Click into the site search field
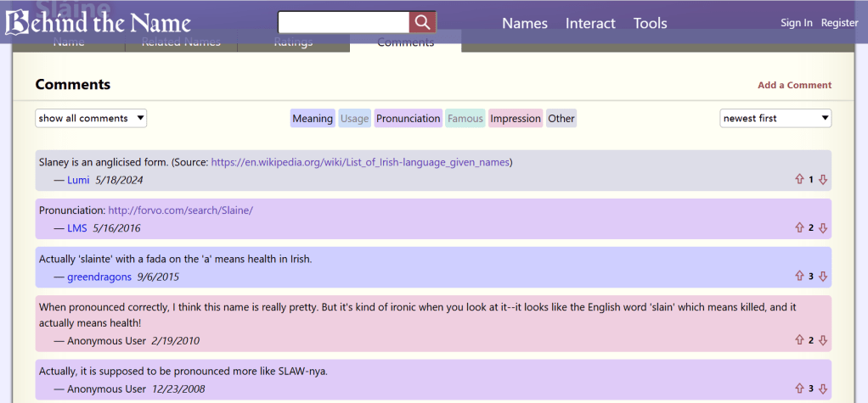 pyautogui.click(x=343, y=23)
